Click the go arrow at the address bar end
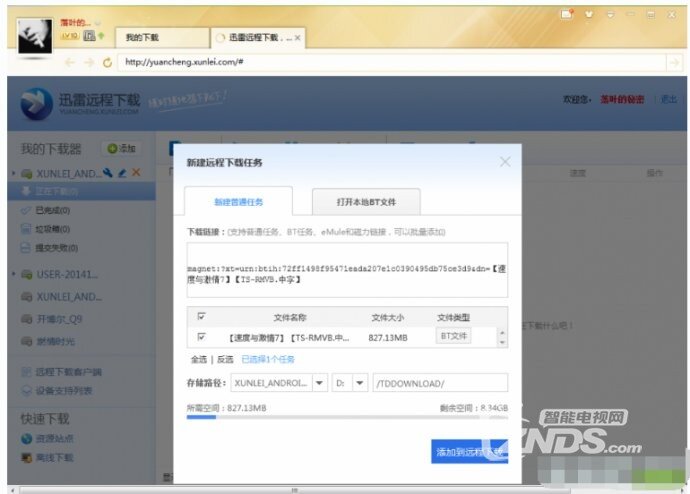Image resolution: width=690 pixels, height=494 pixels. [x=674, y=62]
